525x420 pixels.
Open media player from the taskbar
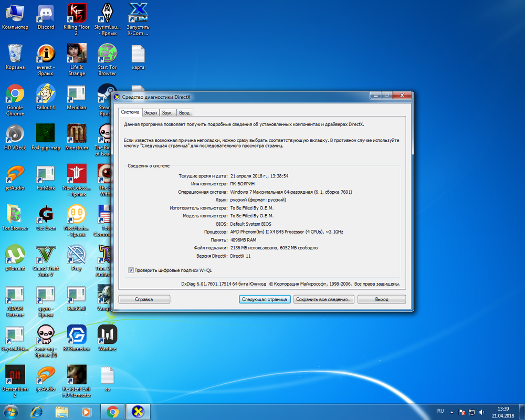[87, 412]
